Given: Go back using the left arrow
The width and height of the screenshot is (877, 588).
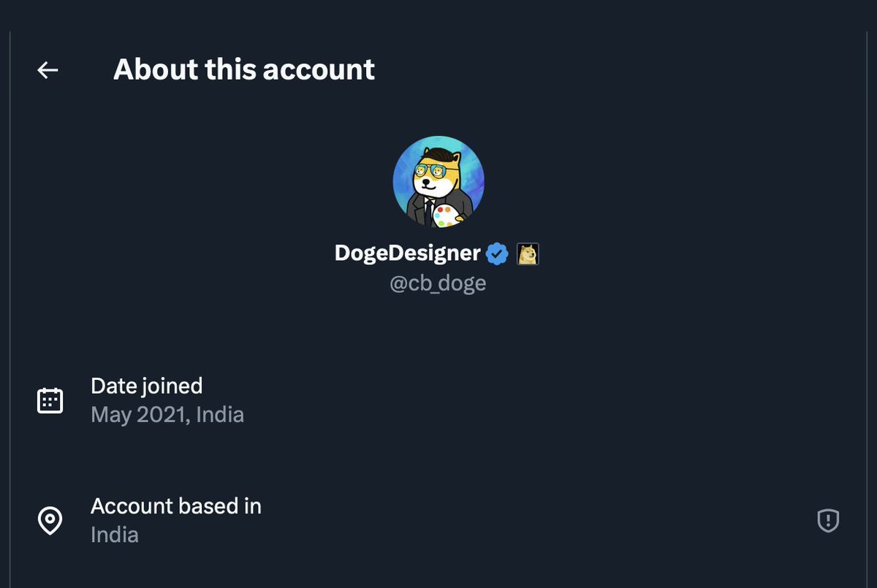Looking at the screenshot, I should [x=48, y=70].
